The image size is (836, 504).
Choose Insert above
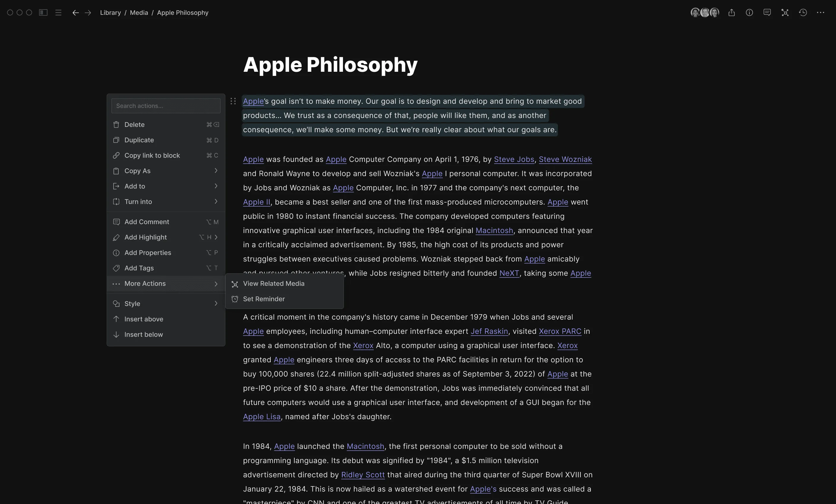166,319
